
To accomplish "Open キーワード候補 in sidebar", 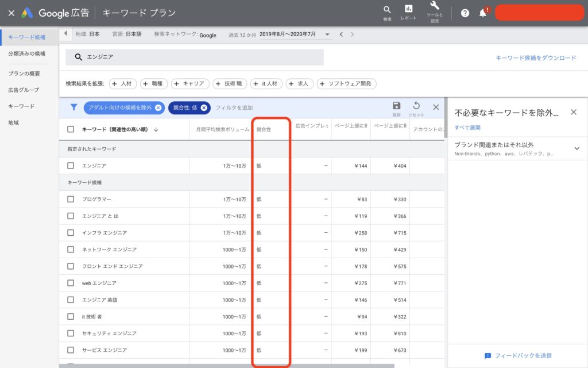I will 27,37.
